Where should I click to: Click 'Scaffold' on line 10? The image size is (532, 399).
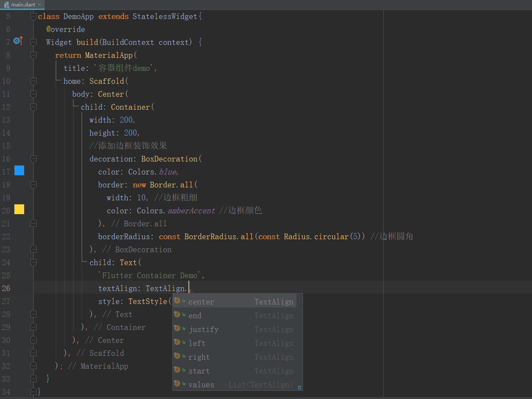coord(107,81)
